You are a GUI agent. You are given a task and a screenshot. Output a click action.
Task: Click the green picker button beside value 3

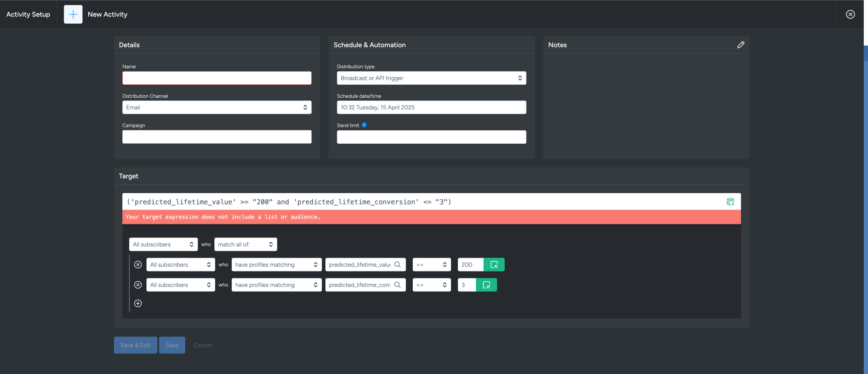coord(486,285)
